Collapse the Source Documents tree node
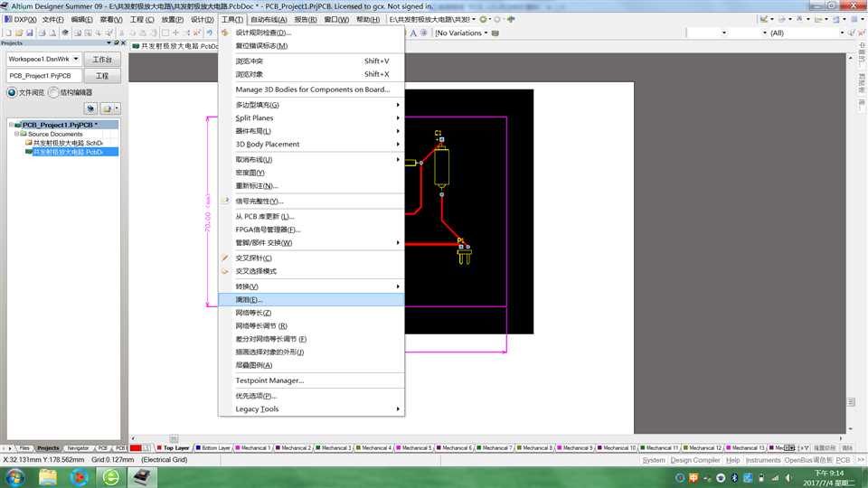The image size is (868, 488). pyautogui.click(x=16, y=134)
